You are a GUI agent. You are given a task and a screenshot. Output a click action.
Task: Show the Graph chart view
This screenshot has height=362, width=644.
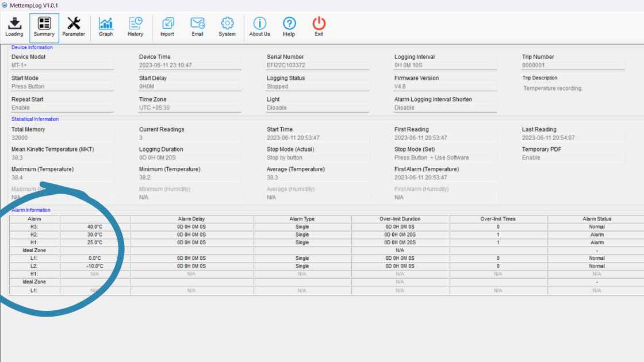pos(106,26)
